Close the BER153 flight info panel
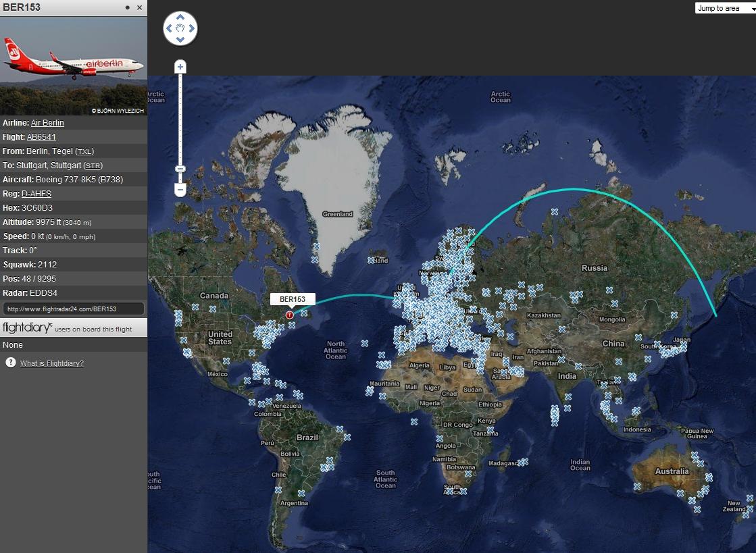 (139, 7)
